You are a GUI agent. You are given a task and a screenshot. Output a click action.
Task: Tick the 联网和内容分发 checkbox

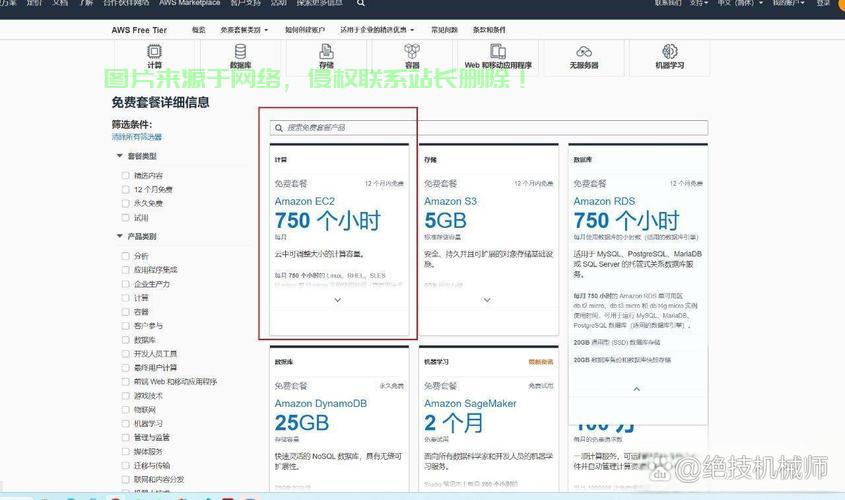(126, 480)
